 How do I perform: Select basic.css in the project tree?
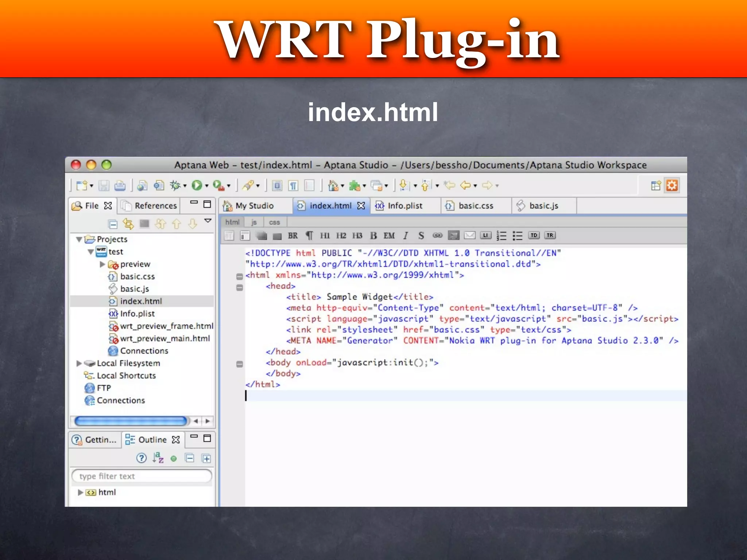138,276
